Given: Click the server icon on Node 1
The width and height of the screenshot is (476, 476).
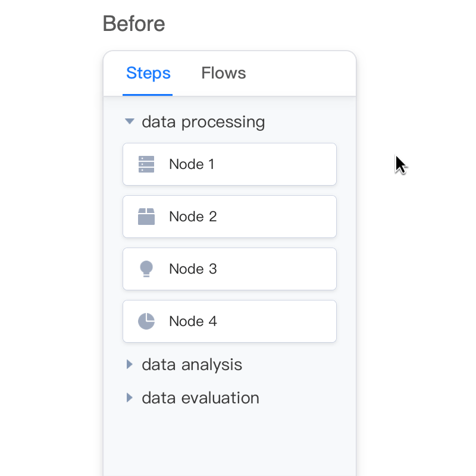Looking at the screenshot, I should [x=146, y=164].
